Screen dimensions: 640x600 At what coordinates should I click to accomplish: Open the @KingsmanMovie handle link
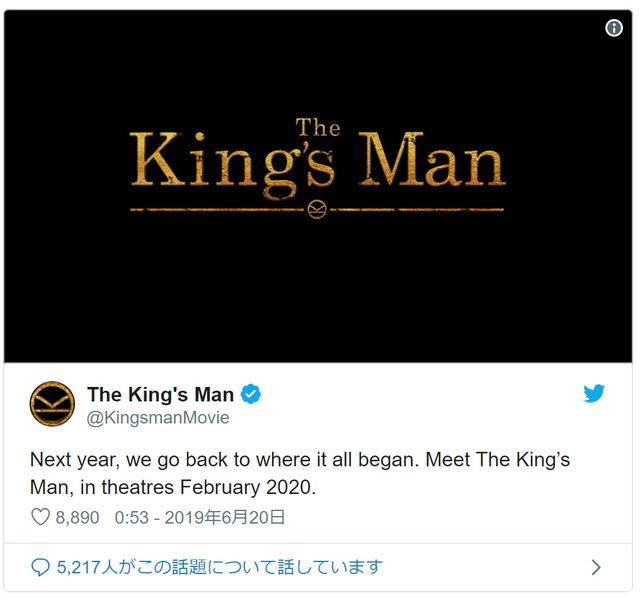pyautogui.click(x=158, y=418)
